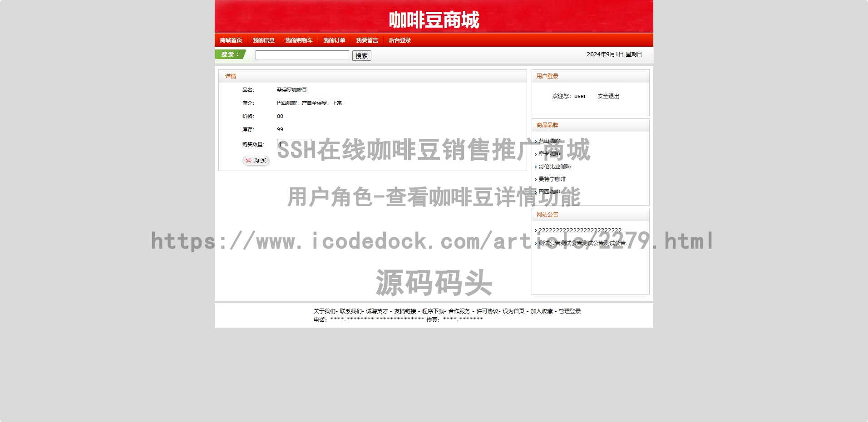868x422 pixels.
Task: Open the 2222222 announcement link
Action: (x=582, y=231)
